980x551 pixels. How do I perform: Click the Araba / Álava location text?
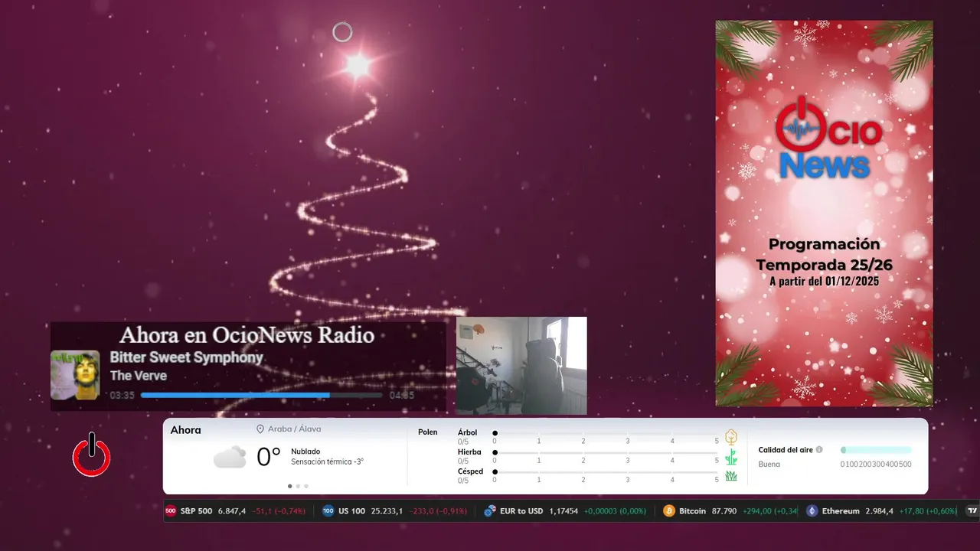click(x=294, y=429)
